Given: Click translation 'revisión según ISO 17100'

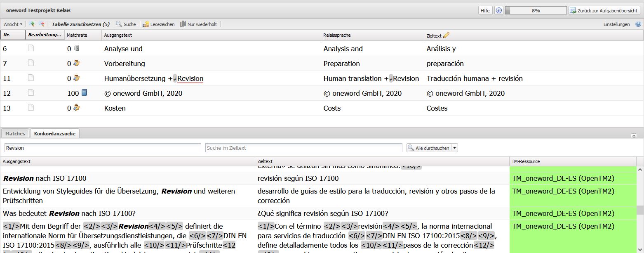Looking at the screenshot, I should pyautogui.click(x=298, y=178).
